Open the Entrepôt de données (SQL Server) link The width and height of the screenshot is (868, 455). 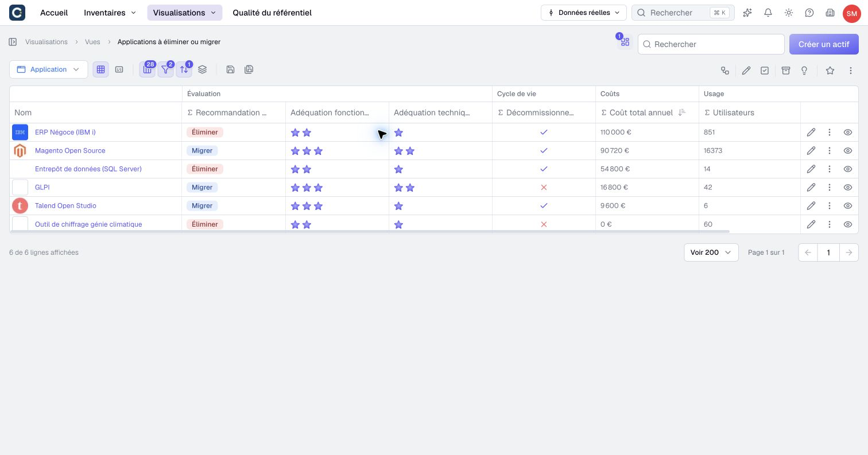click(x=88, y=169)
